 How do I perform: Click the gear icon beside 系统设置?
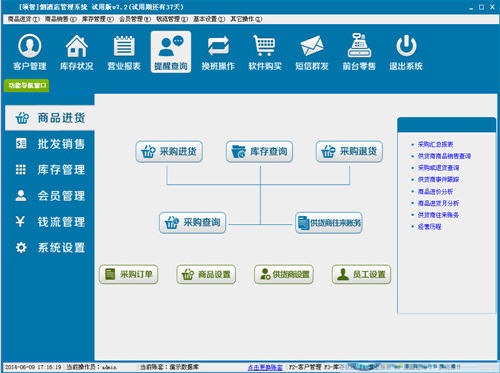point(21,247)
